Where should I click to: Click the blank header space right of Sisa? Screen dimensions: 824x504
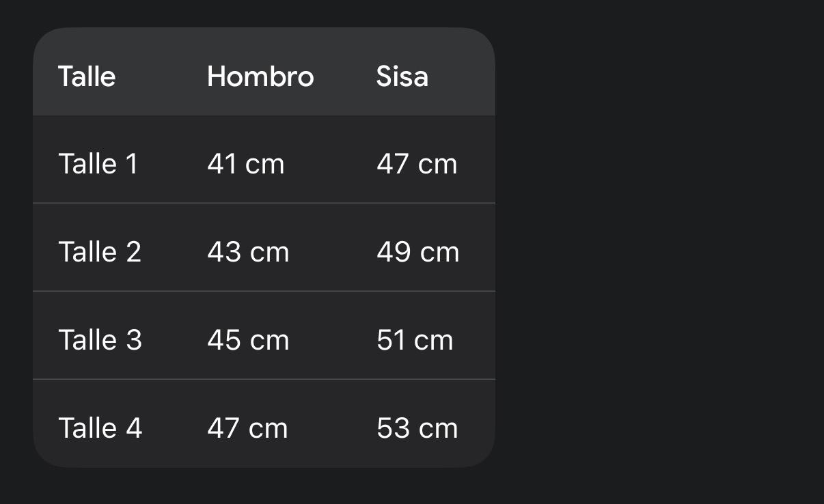coord(465,76)
